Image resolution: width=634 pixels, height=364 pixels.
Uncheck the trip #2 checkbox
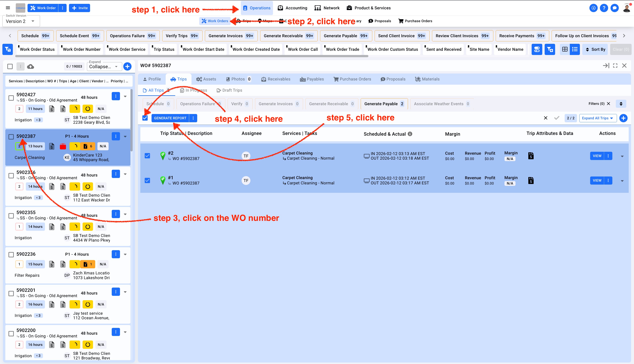[x=147, y=156]
